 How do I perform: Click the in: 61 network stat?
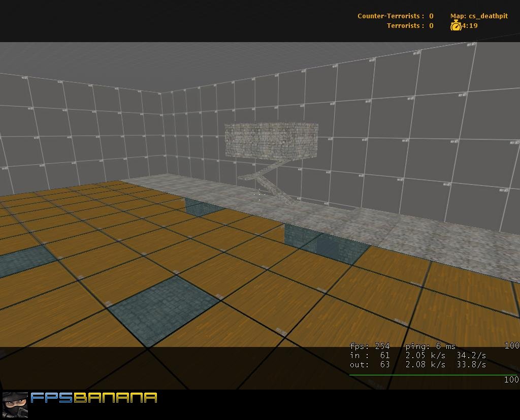(370, 356)
